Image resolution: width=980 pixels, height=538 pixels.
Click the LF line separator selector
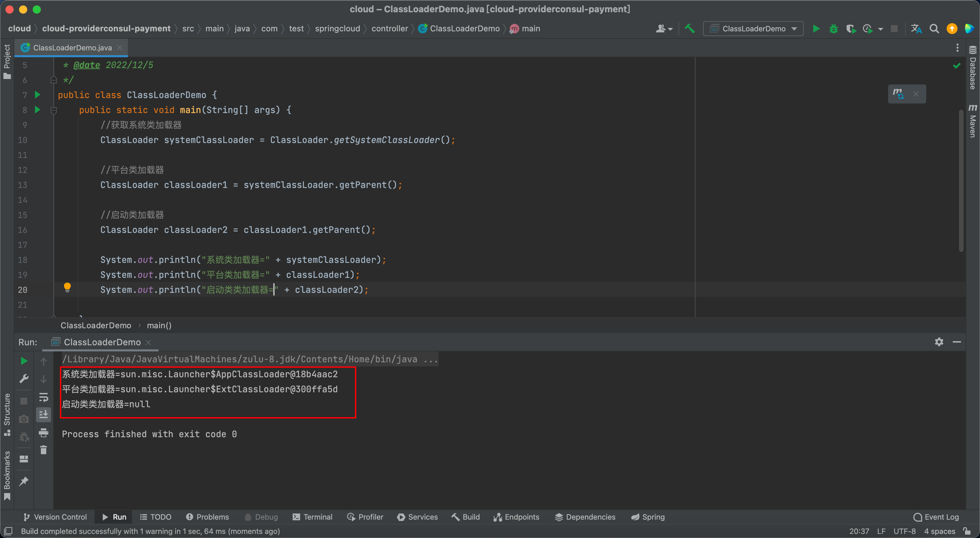881,531
